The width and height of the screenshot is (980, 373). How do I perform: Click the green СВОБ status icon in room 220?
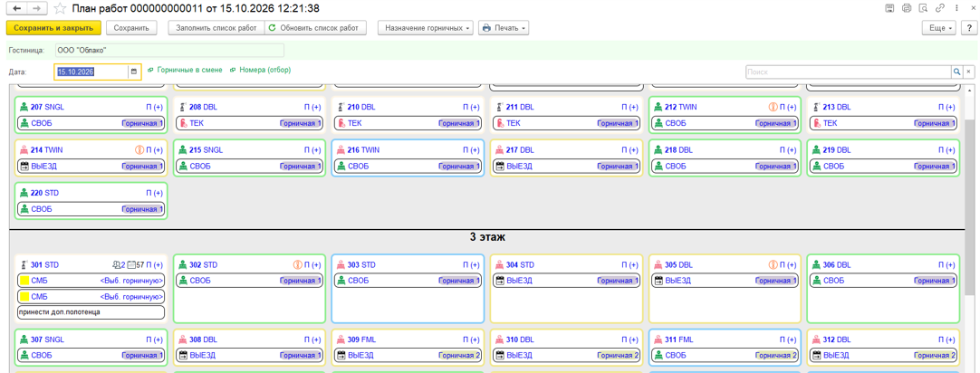click(25, 208)
